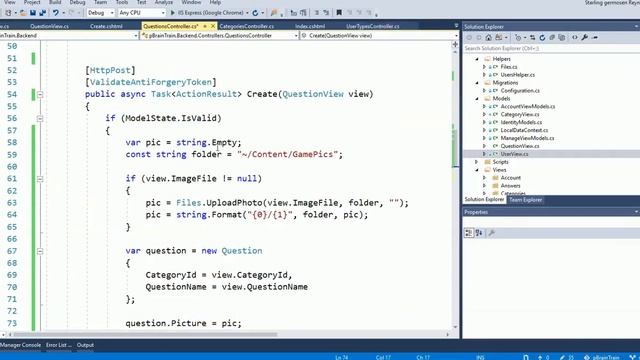Open the Project menu
Screen dimensions: 640x360
coord(32,2)
